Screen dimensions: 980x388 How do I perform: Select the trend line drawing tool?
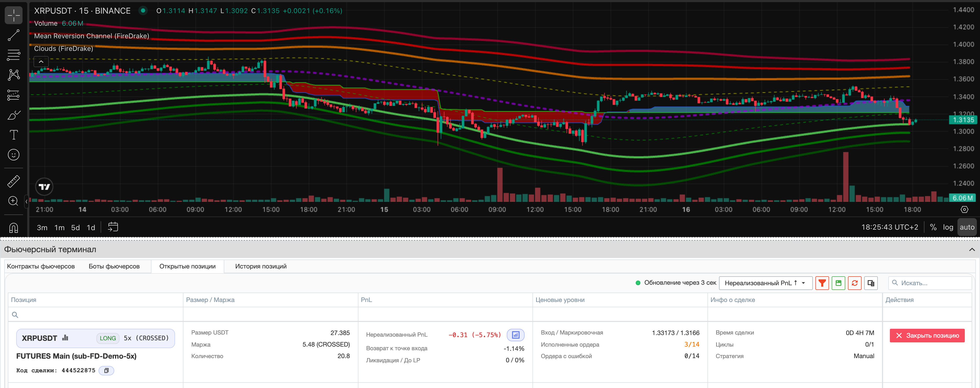coord(14,35)
